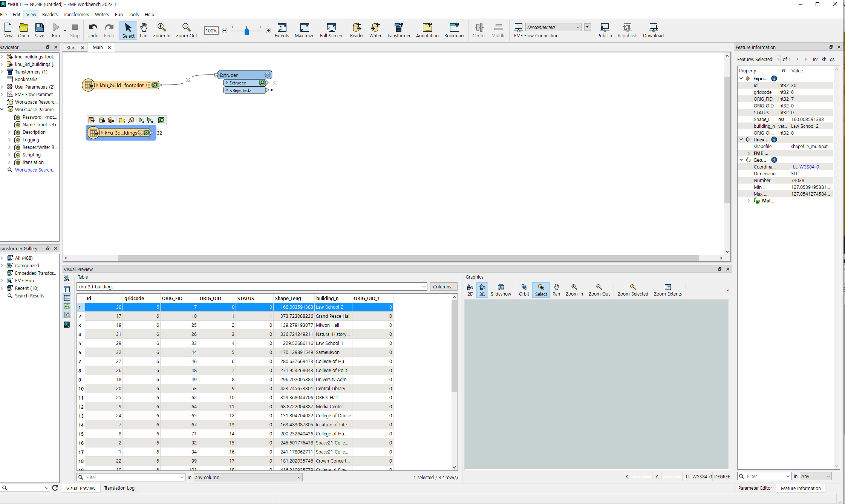Viewport: 845px width, 504px height.
Task: Click Run From This on the mini toolbar
Action: [150, 120]
